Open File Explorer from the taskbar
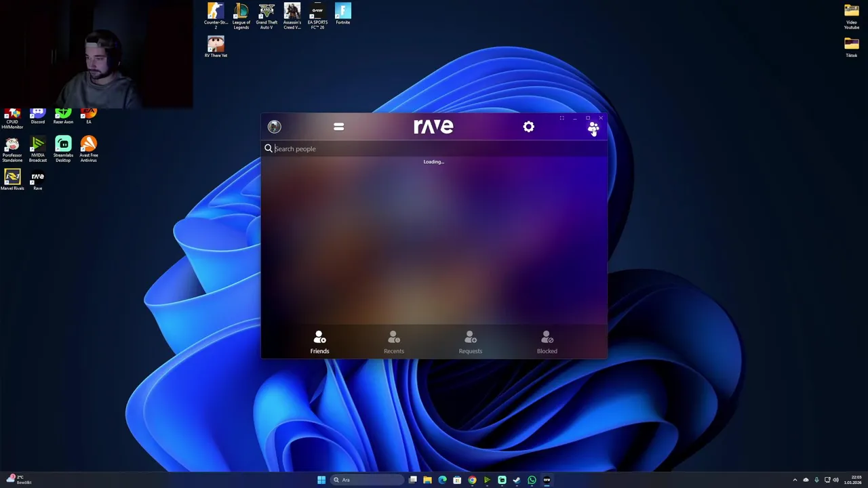868x488 pixels. click(427, 480)
